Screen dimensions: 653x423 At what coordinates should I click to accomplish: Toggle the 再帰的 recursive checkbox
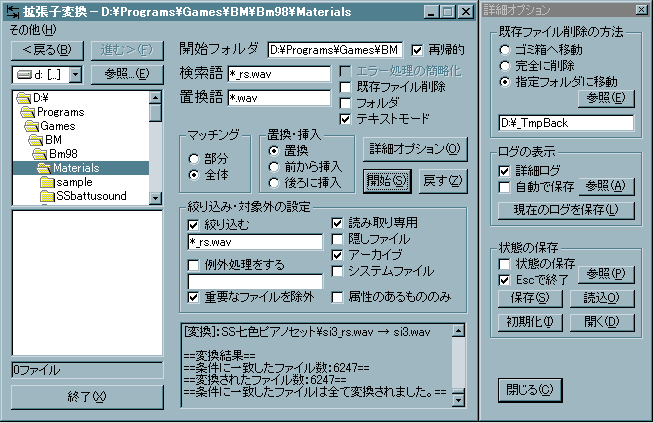[x=416, y=49]
